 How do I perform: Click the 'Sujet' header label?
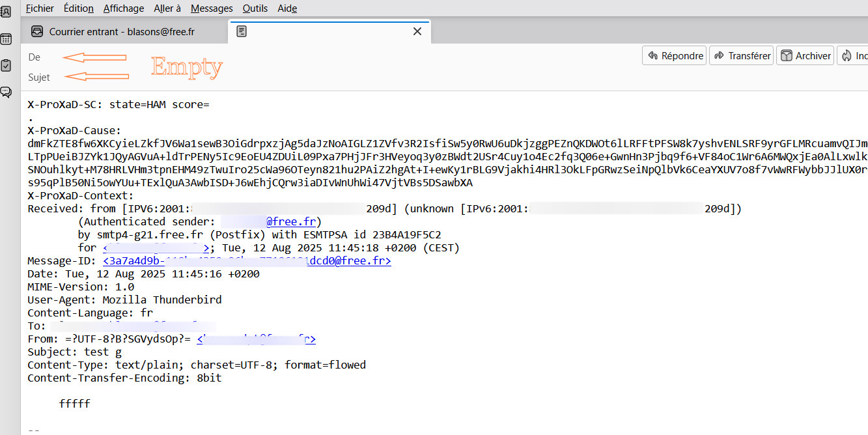point(39,77)
